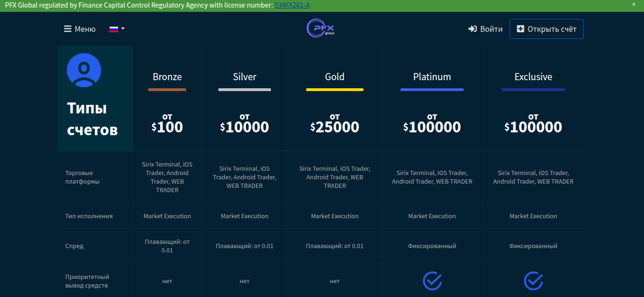Click the yellow underline bar beneath Gold
Screen dimensions: 644x297
coord(334,89)
